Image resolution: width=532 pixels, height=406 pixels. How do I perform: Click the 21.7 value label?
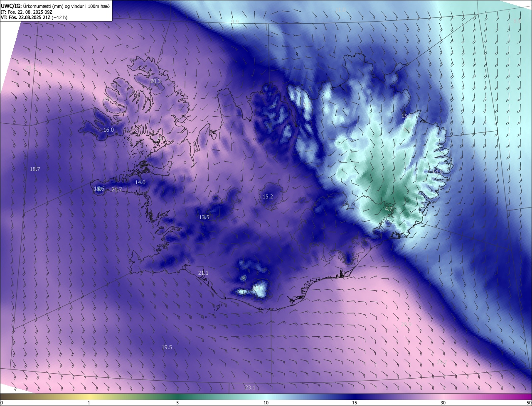coord(117,190)
